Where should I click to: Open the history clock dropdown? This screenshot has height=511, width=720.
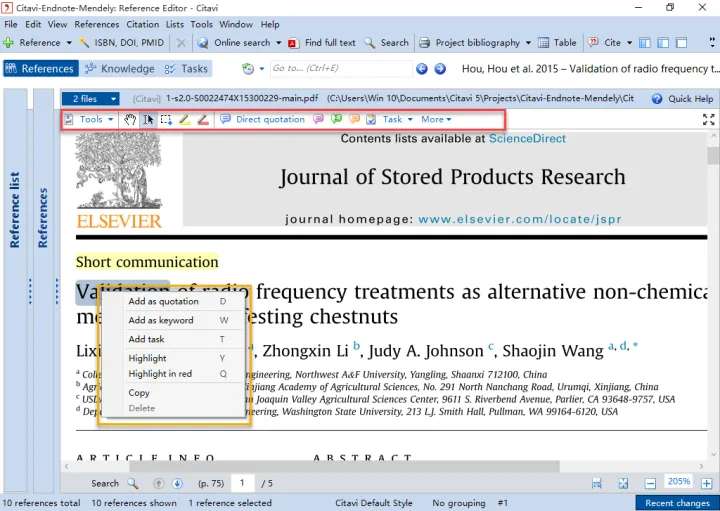(x=262, y=69)
